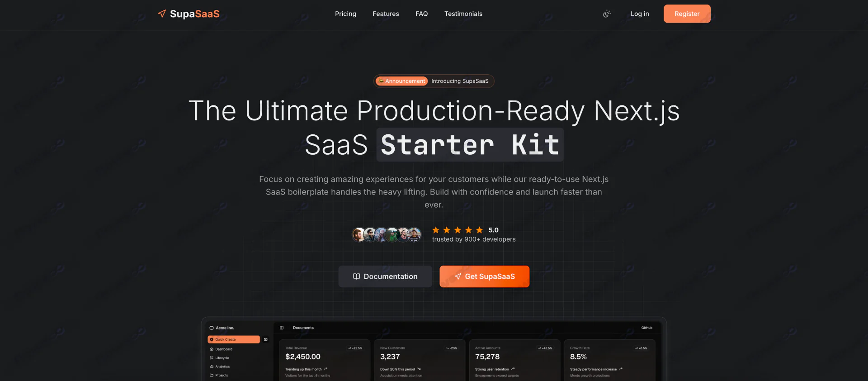This screenshot has height=381, width=868.
Task: Toggle the dark/light theme icon
Action: point(607,14)
